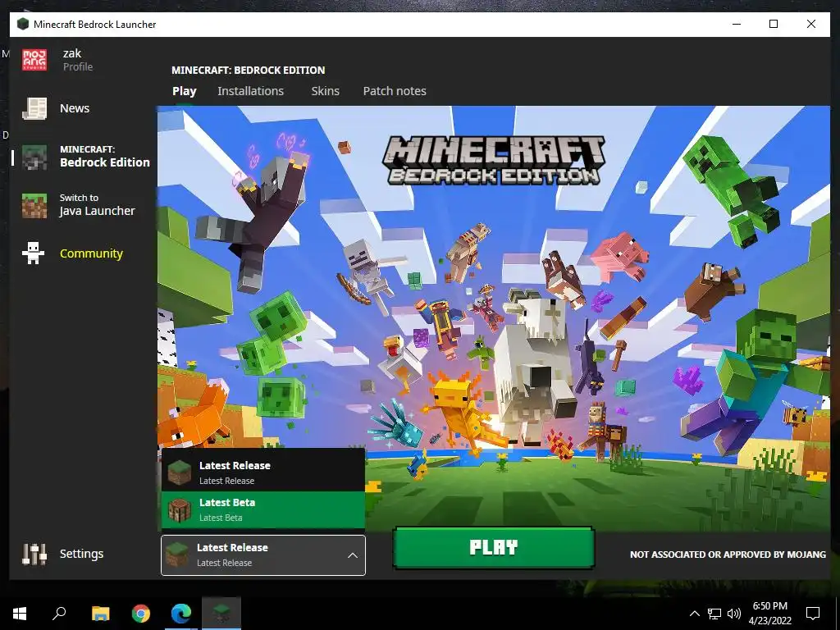The width and height of the screenshot is (840, 630).
Task: Open the Community sidebar link
Action: (91, 253)
